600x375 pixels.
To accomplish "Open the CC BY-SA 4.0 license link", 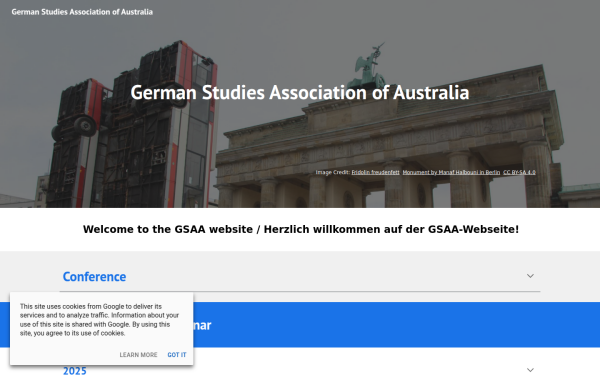I will pyautogui.click(x=519, y=173).
